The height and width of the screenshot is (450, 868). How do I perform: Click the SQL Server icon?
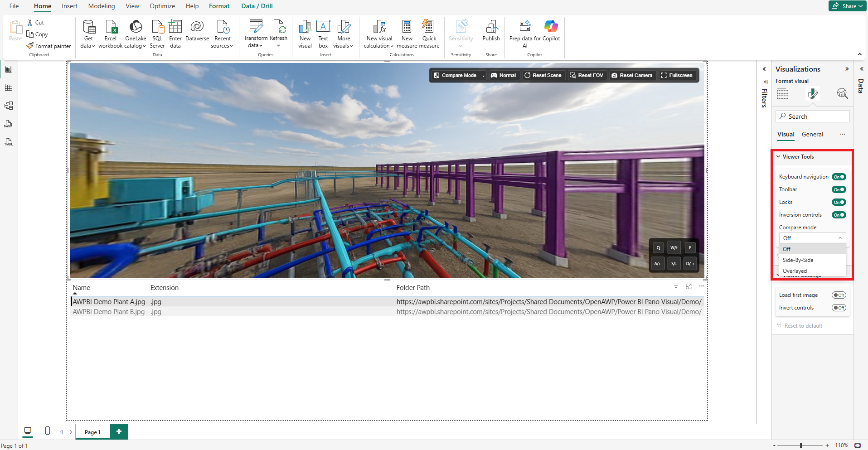point(157,27)
